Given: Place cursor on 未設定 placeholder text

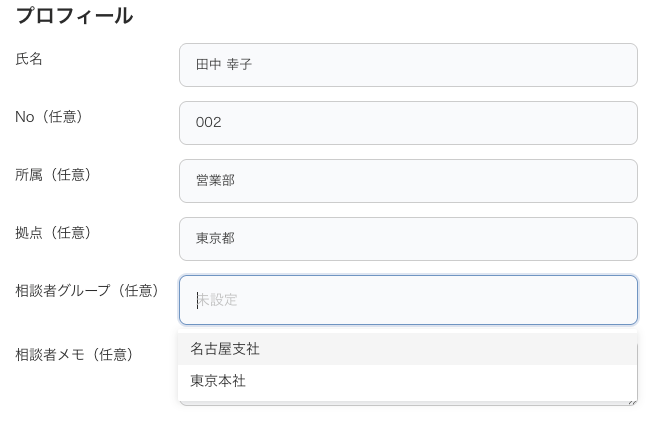Looking at the screenshot, I should tap(217, 300).
